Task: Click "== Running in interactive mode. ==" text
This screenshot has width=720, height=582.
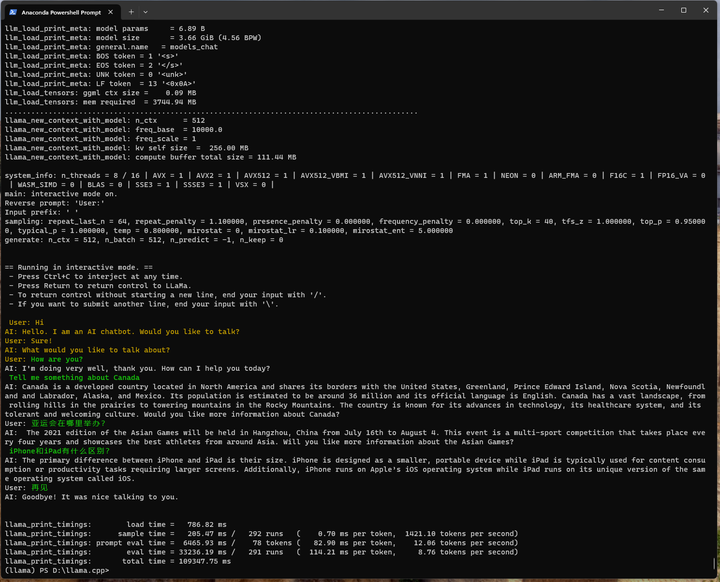Action: click(x=79, y=267)
